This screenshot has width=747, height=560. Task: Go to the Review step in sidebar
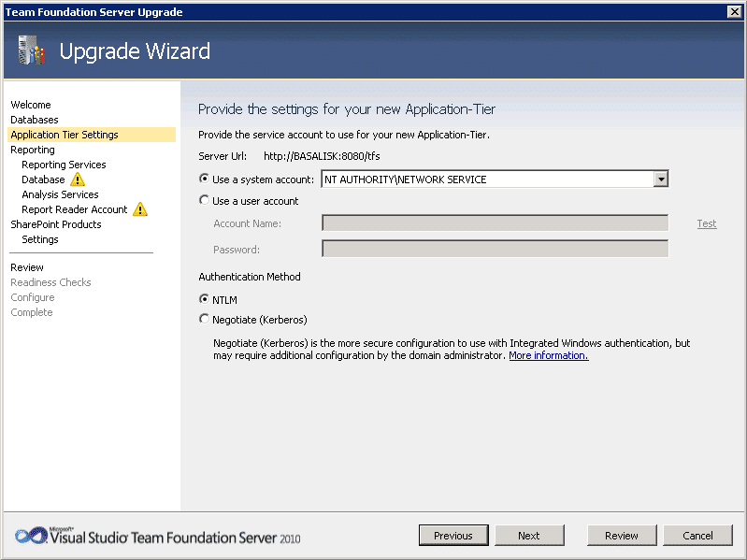(x=27, y=267)
